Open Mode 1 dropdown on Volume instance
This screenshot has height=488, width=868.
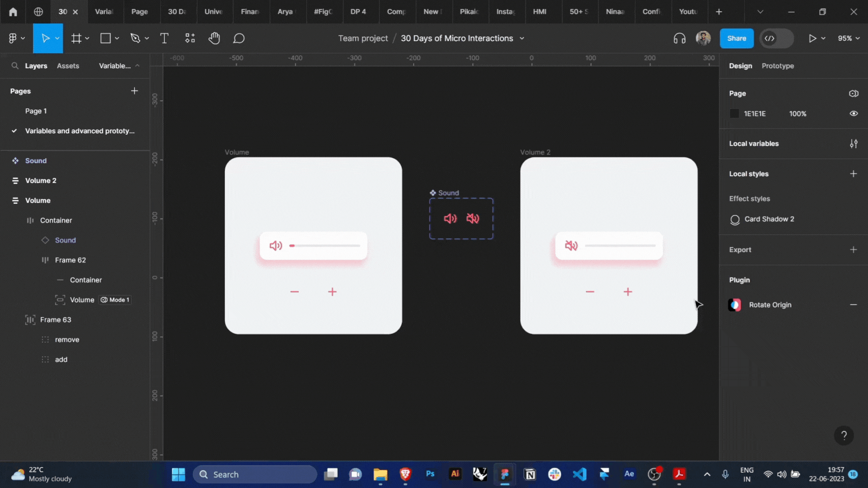(115, 299)
